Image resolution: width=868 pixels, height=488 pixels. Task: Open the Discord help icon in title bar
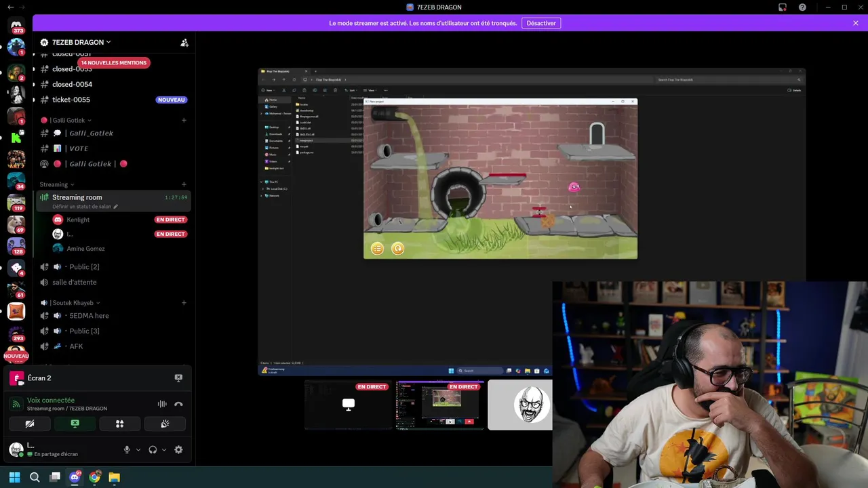point(802,7)
